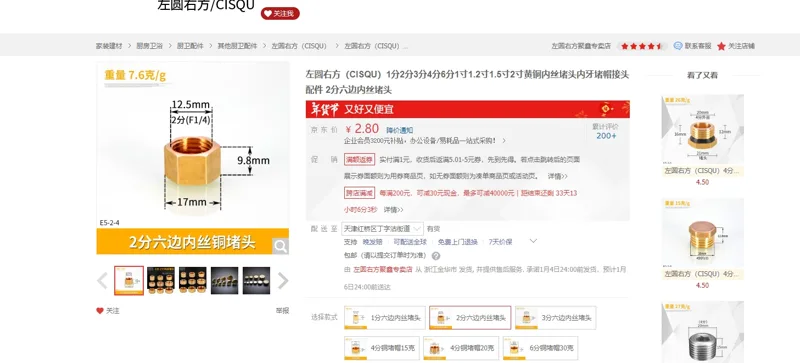Click 详情>> after the 满额返券 description
This screenshot has height=363, width=800.
click(558, 176)
